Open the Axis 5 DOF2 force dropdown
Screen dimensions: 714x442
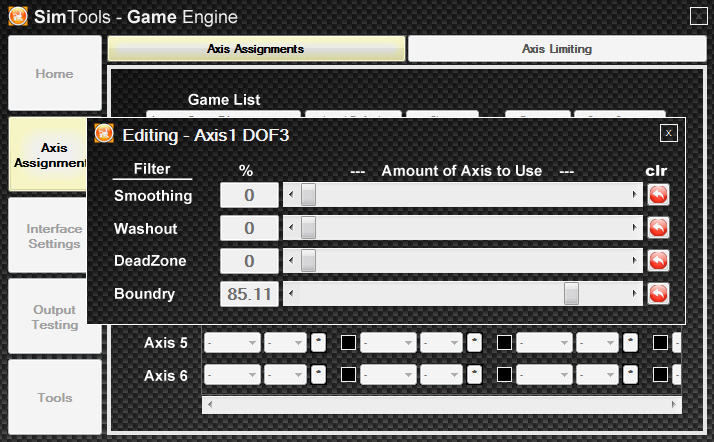click(x=388, y=342)
